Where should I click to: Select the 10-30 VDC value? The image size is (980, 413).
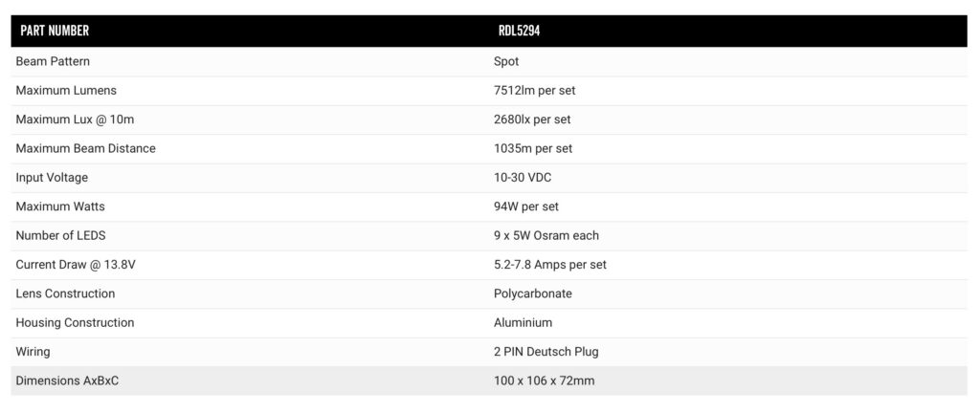tap(523, 178)
